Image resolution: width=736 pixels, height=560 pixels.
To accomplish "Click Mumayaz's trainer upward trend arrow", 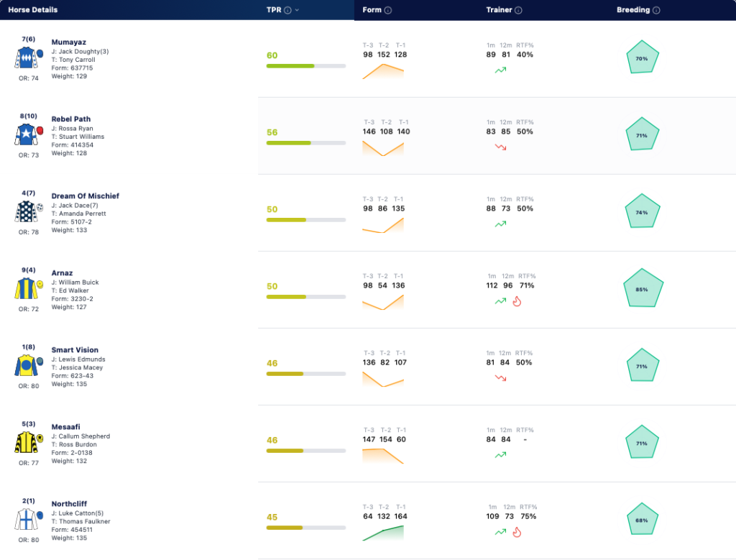I will coord(500,70).
